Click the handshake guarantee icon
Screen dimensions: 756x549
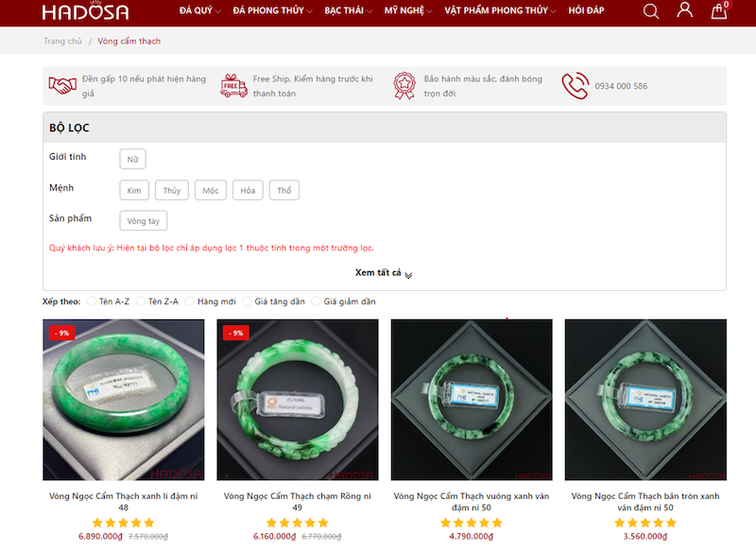(x=62, y=86)
